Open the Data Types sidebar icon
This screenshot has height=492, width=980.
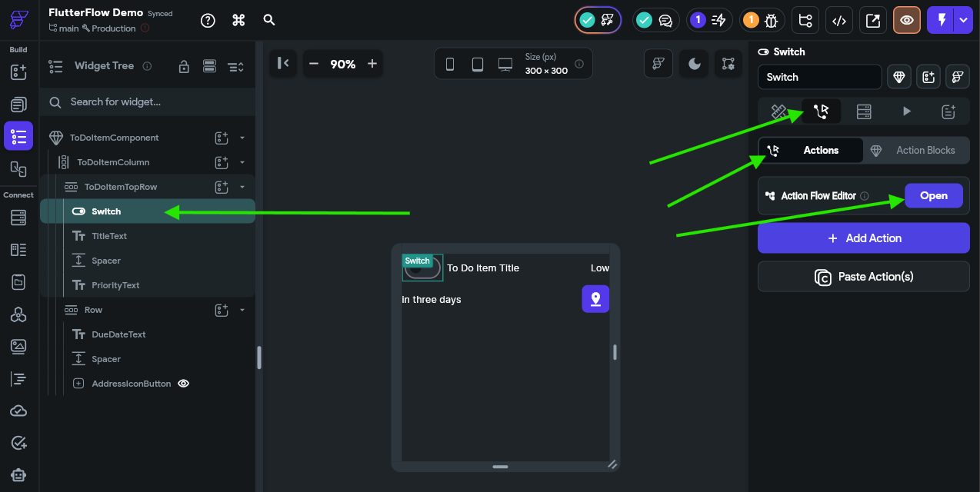(18, 250)
